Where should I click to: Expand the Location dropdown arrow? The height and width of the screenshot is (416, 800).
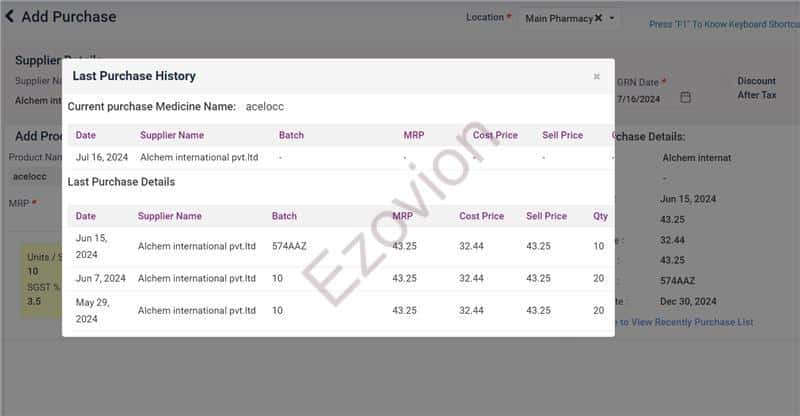[x=612, y=18]
